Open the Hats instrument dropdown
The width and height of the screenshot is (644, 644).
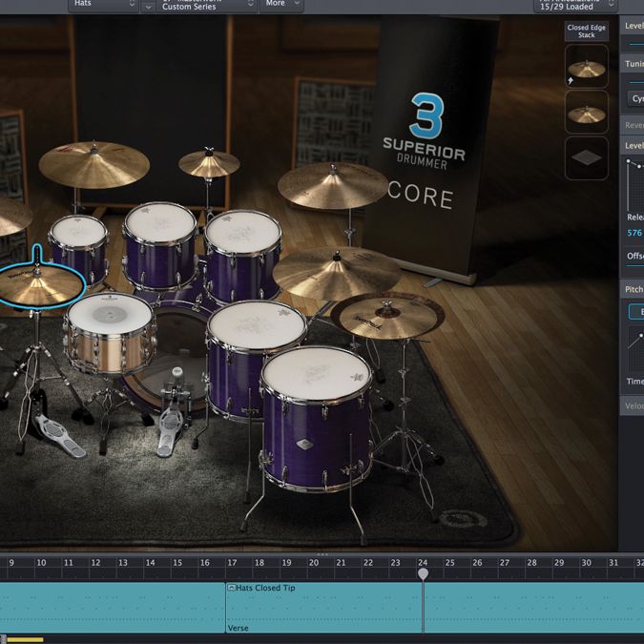tap(103, 5)
